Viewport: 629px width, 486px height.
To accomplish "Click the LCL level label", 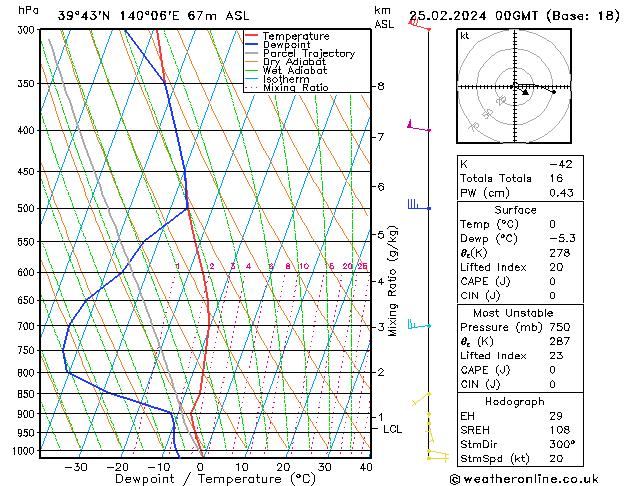I will (x=392, y=429).
